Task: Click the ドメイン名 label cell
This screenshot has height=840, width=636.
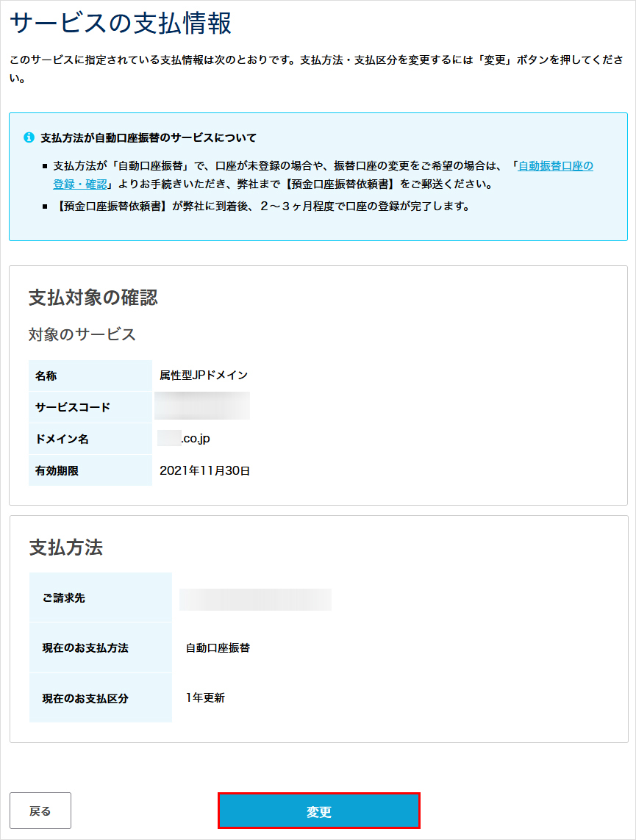Action: click(62, 437)
